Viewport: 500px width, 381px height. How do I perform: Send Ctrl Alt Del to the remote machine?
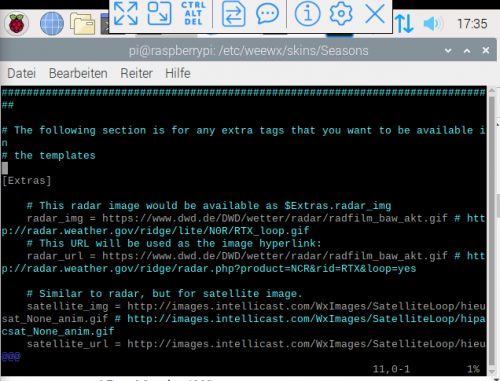pos(193,13)
